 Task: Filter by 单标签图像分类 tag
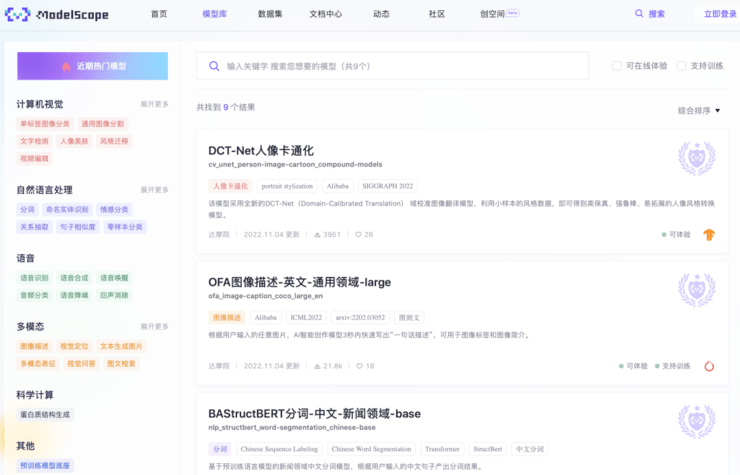pos(45,124)
